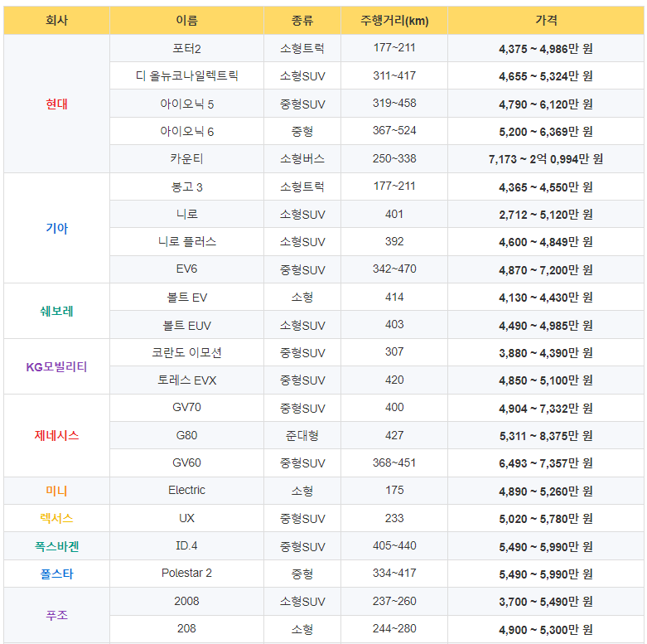Viewport: 647px width, 644px height.
Task: Select the 319~458 range cell
Action: (x=394, y=104)
